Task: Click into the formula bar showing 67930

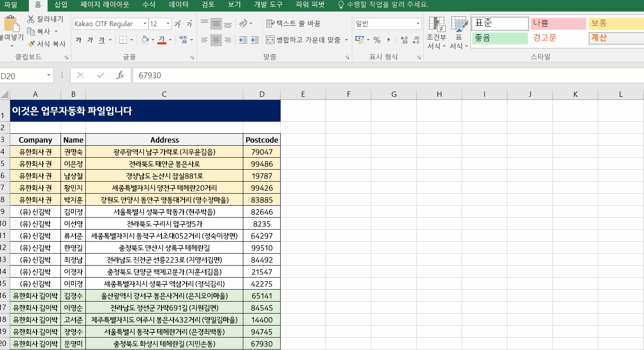Action: pos(388,76)
